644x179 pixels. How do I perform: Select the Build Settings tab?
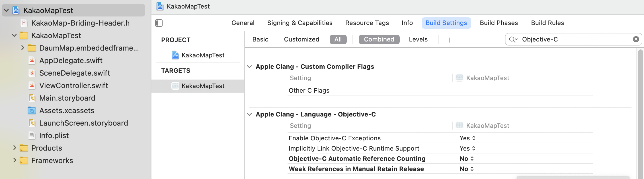pyautogui.click(x=446, y=23)
